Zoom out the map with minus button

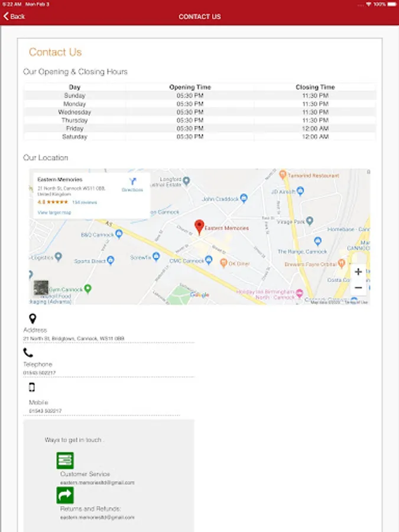pyautogui.click(x=358, y=288)
